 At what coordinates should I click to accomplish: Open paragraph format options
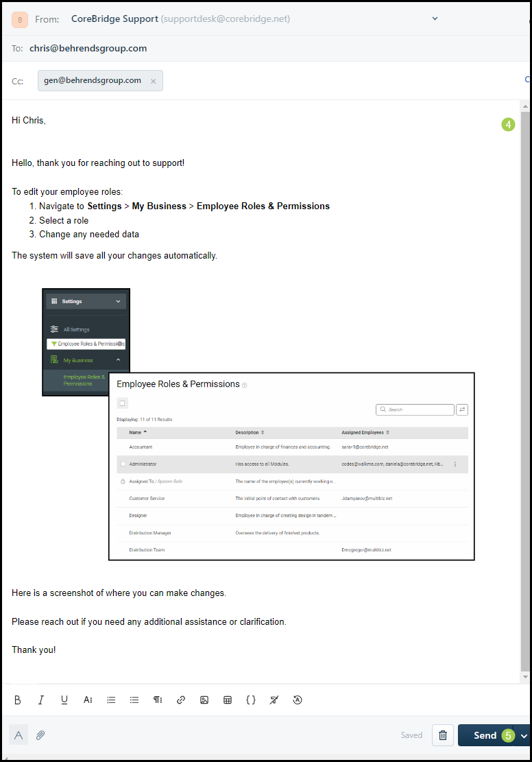click(158, 700)
